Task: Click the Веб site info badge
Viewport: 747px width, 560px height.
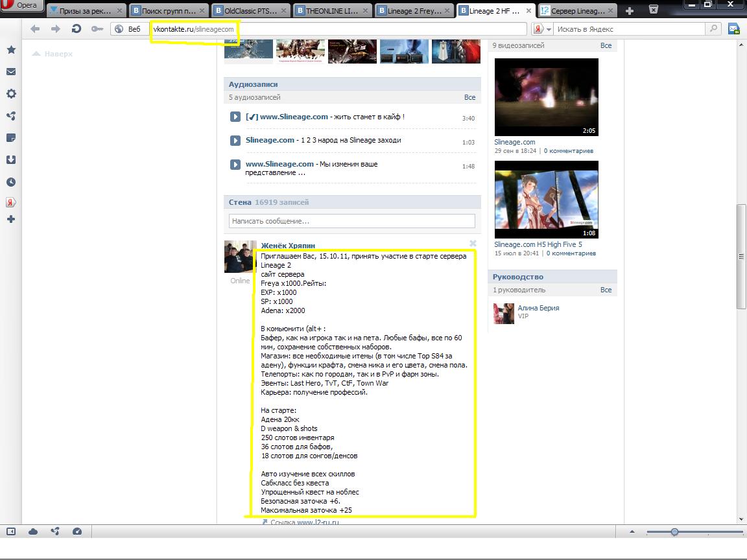Action: pos(128,29)
